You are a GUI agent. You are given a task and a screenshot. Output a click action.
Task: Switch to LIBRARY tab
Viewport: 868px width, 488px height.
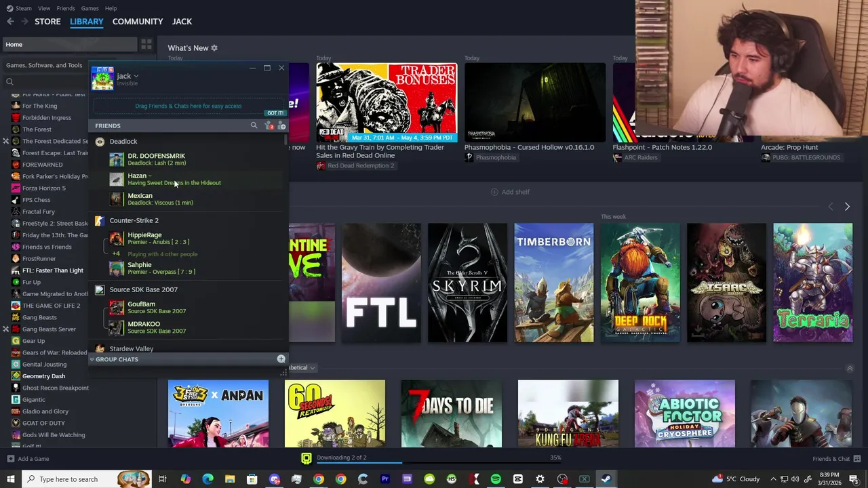[87, 22]
